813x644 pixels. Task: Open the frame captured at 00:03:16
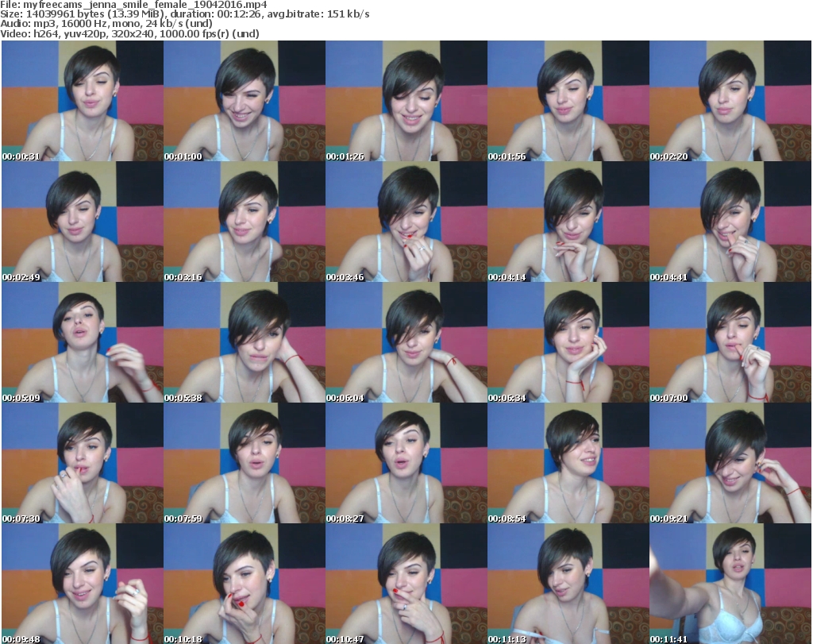pos(245,222)
